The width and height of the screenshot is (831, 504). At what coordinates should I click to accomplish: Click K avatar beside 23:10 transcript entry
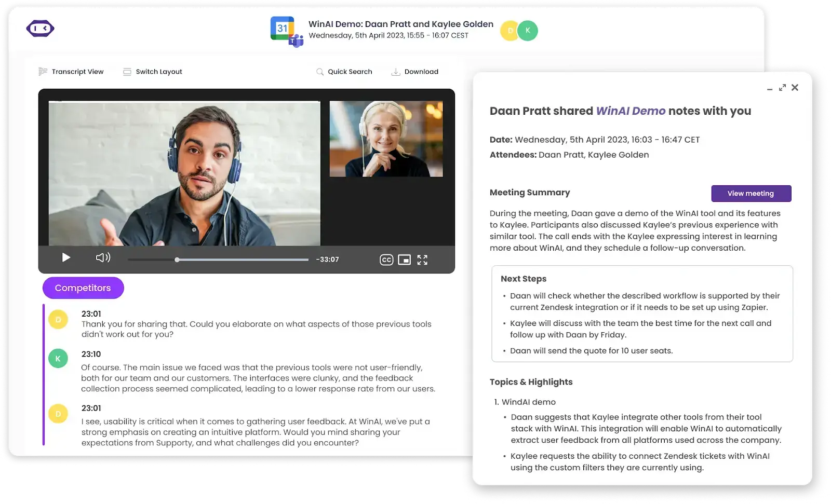58,358
